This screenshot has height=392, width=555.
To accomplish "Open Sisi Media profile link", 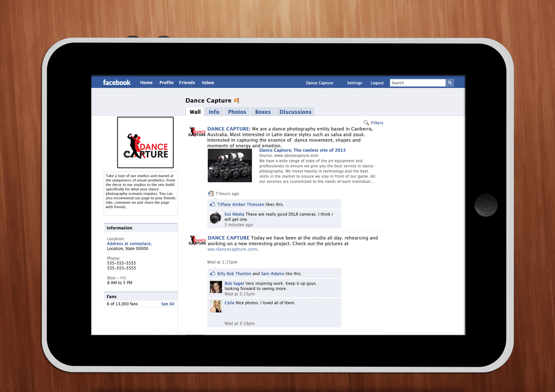I will point(234,214).
